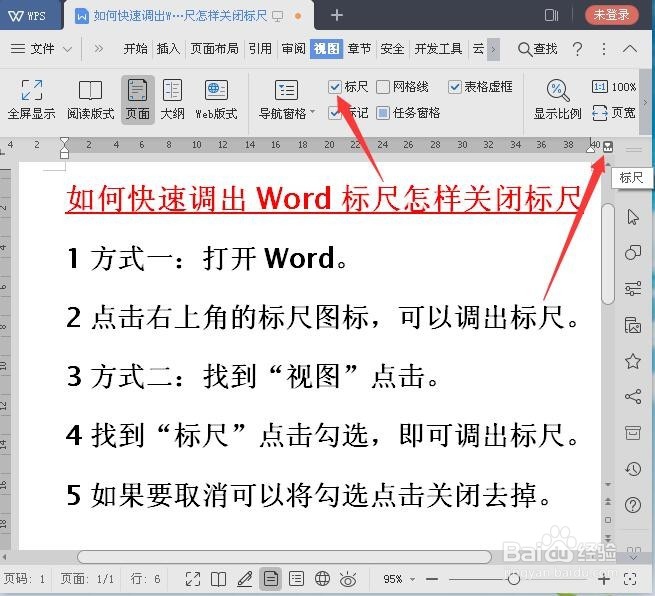Click the Full Screen Display icon

pyautogui.click(x=32, y=90)
